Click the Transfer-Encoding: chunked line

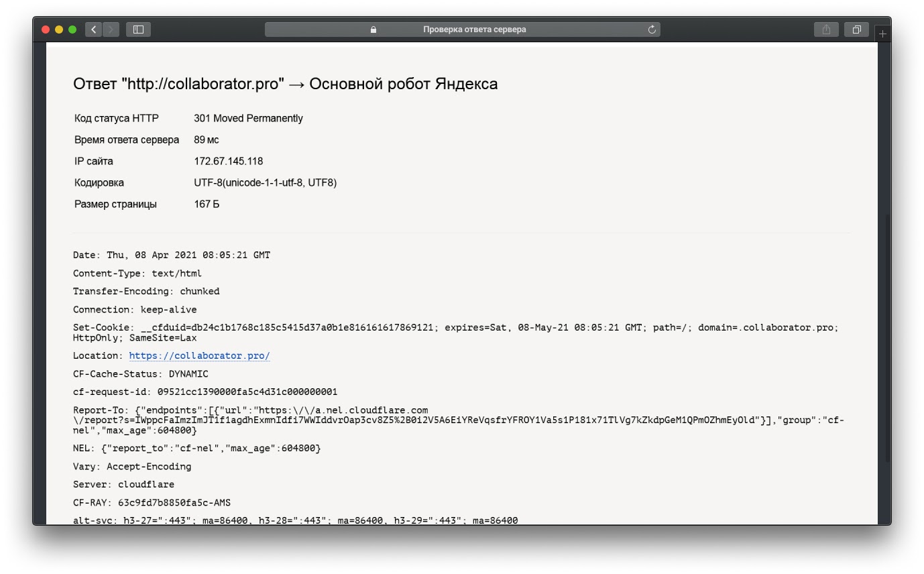click(x=146, y=292)
